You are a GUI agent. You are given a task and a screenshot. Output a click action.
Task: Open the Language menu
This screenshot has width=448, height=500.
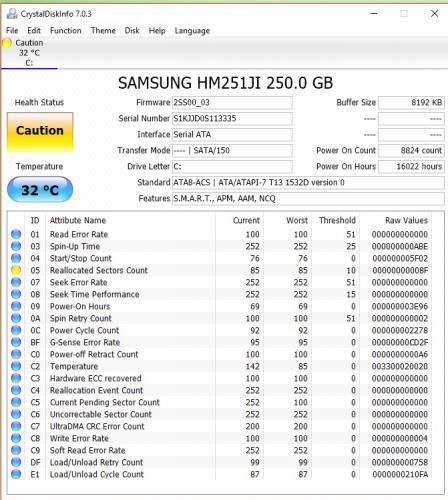coord(192,31)
